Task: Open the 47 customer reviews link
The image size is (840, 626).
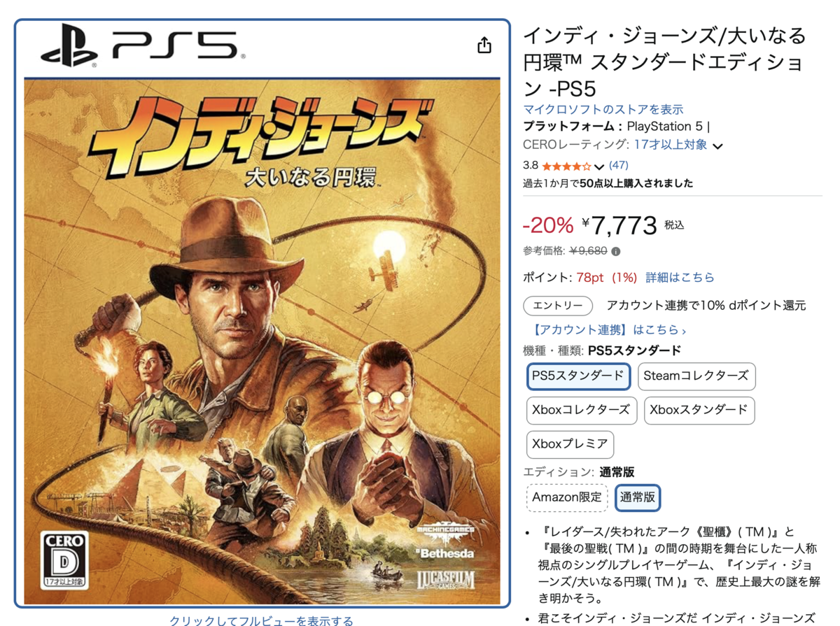Action: coord(619,166)
